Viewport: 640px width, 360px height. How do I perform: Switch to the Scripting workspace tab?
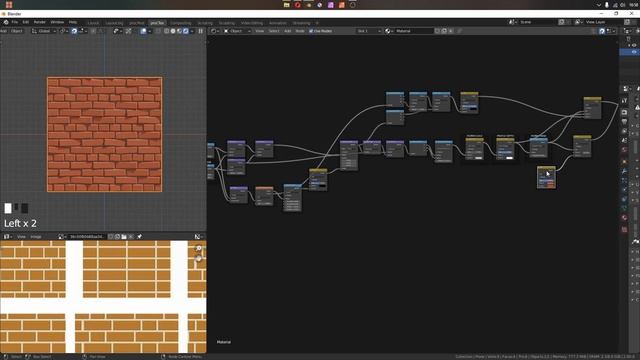205,23
